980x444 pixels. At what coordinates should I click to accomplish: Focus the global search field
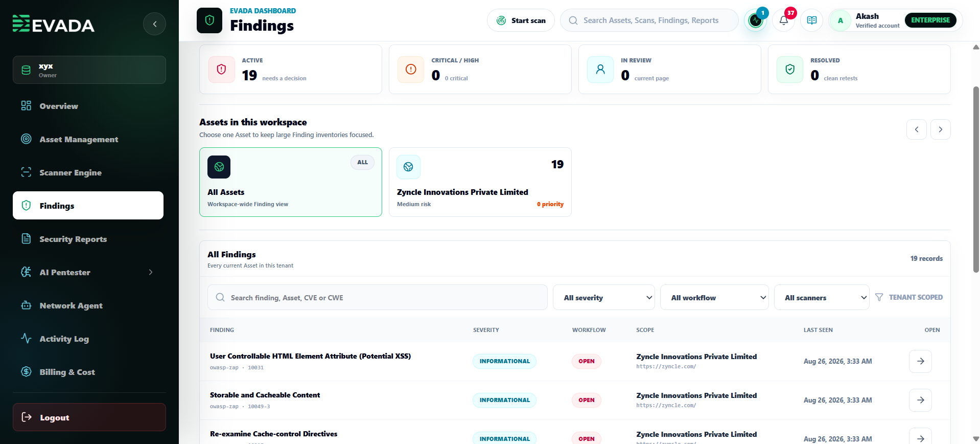[649, 20]
